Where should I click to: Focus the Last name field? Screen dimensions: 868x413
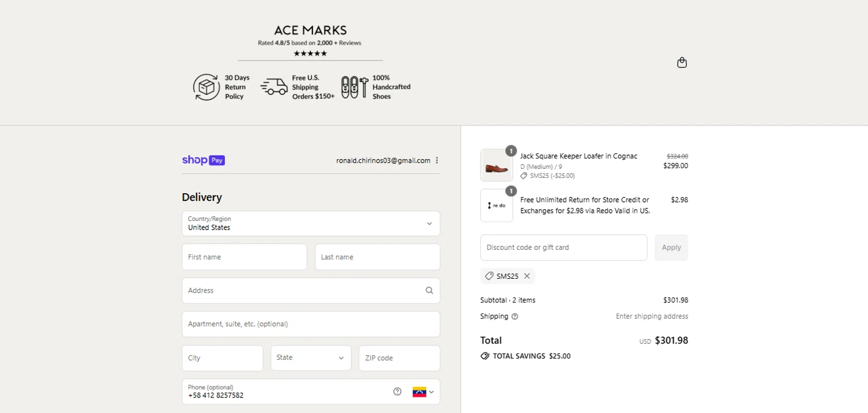pyautogui.click(x=377, y=257)
